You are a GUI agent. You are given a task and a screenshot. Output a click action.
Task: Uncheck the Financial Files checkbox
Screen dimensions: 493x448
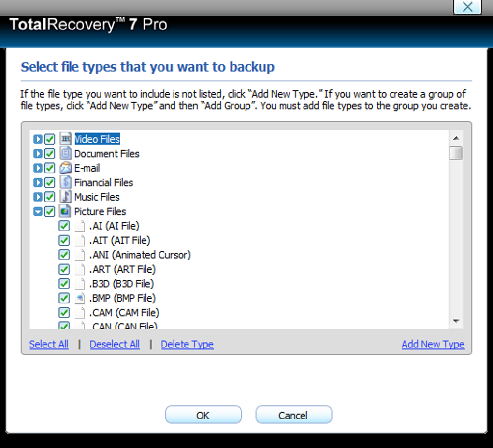(49, 182)
